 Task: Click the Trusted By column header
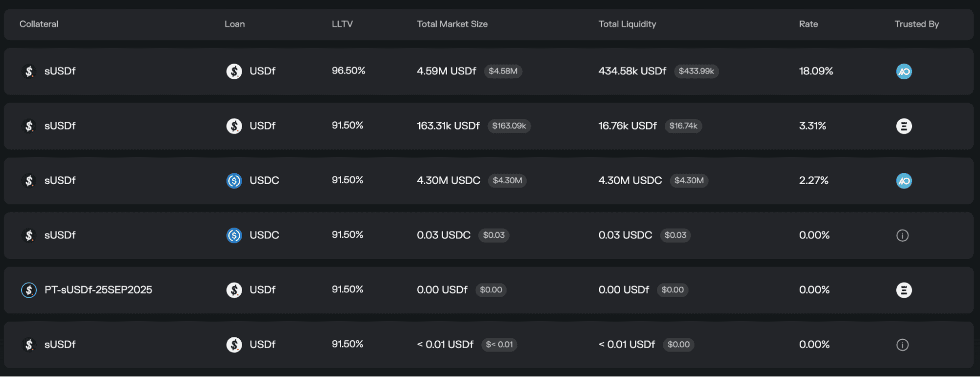(916, 24)
